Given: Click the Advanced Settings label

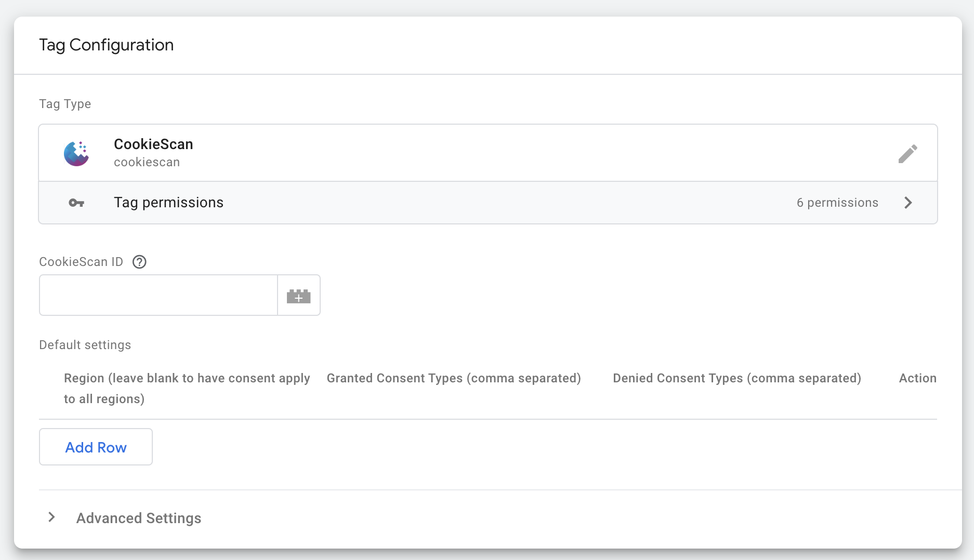Looking at the screenshot, I should click(139, 518).
